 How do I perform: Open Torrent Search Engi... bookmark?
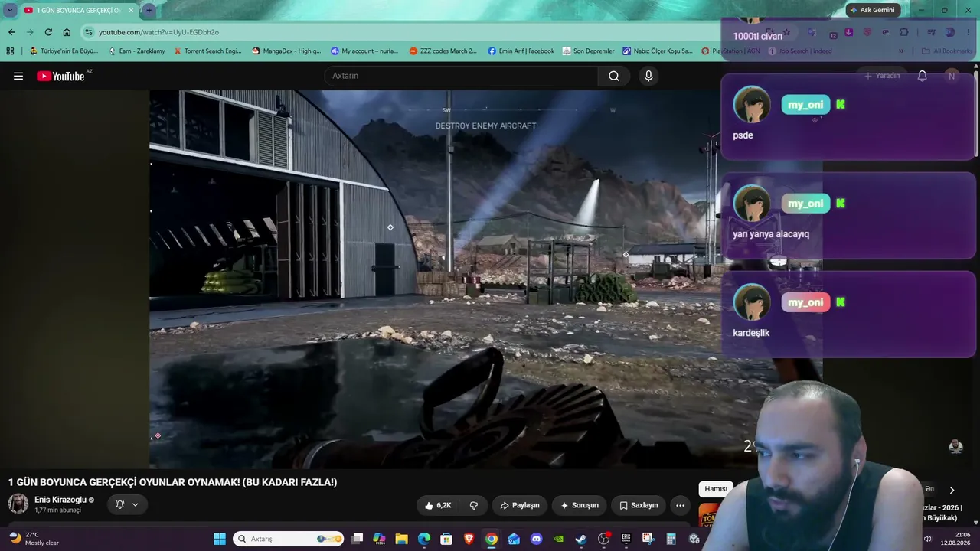click(207, 51)
